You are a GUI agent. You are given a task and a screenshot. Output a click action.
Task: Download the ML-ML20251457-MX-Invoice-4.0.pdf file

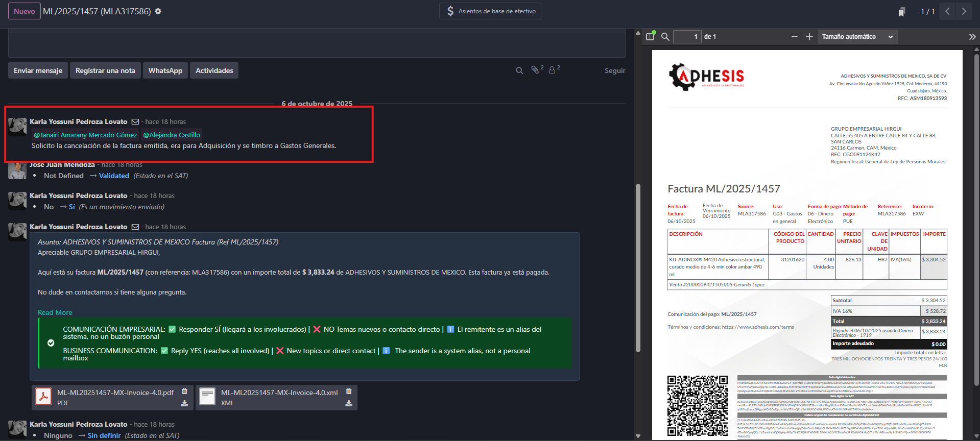click(185, 403)
